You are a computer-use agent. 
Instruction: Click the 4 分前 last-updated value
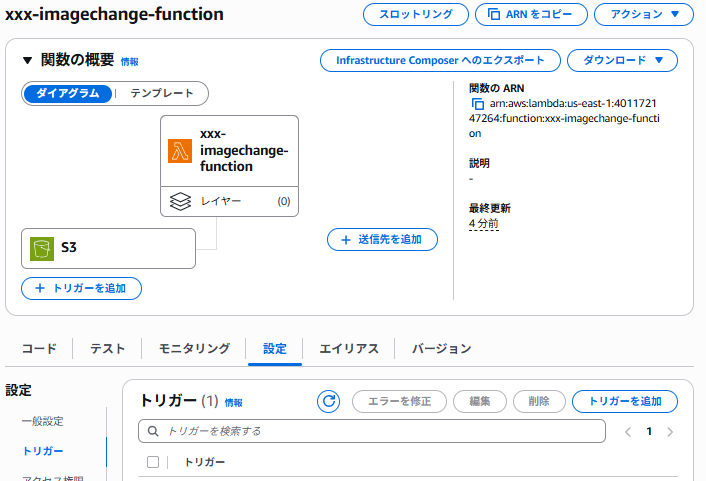click(x=484, y=223)
